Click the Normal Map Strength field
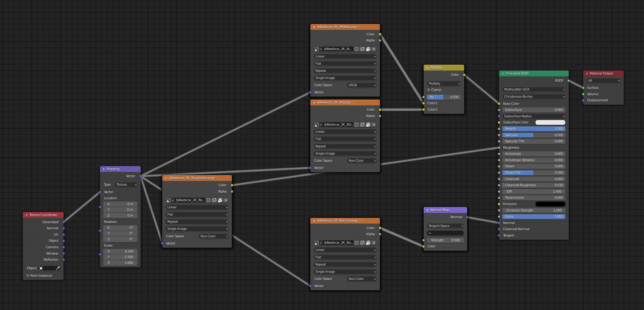 [x=445, y=240]
